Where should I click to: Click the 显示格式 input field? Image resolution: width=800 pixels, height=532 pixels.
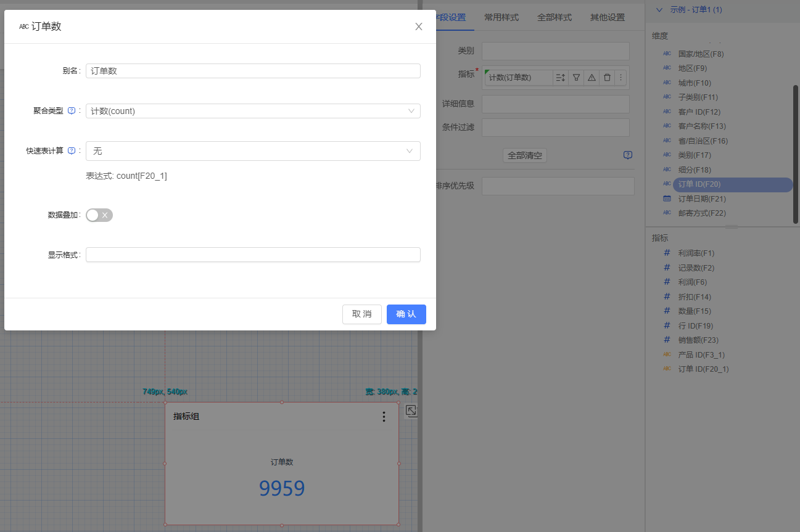(x=253, y=255)
